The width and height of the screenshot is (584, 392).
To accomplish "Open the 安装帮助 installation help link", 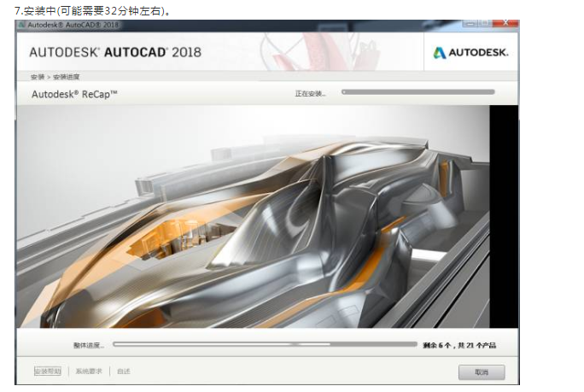I will click(48, 372).
